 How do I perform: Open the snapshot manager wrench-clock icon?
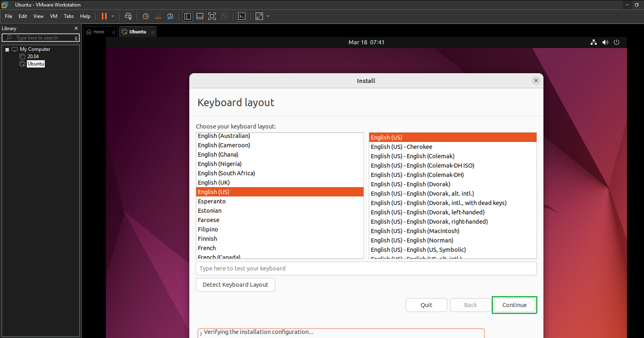(170, 16)
